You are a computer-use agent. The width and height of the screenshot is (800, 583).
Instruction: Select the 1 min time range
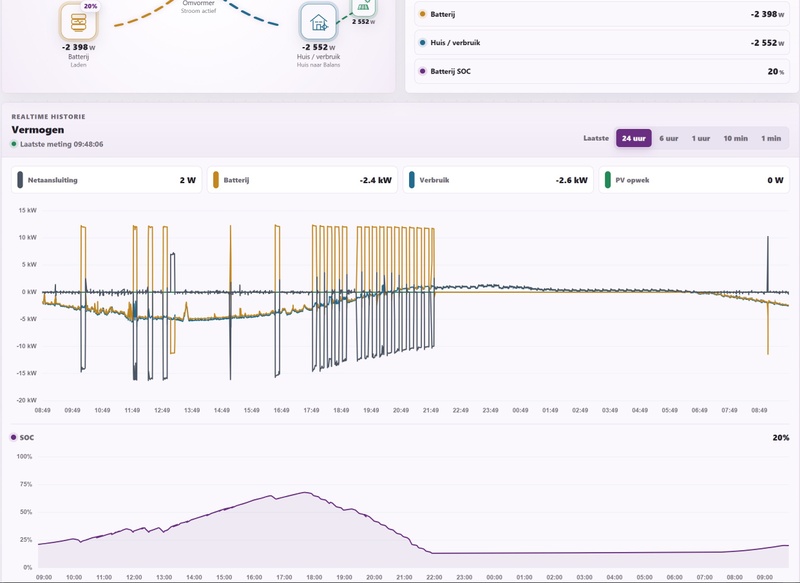771,138
